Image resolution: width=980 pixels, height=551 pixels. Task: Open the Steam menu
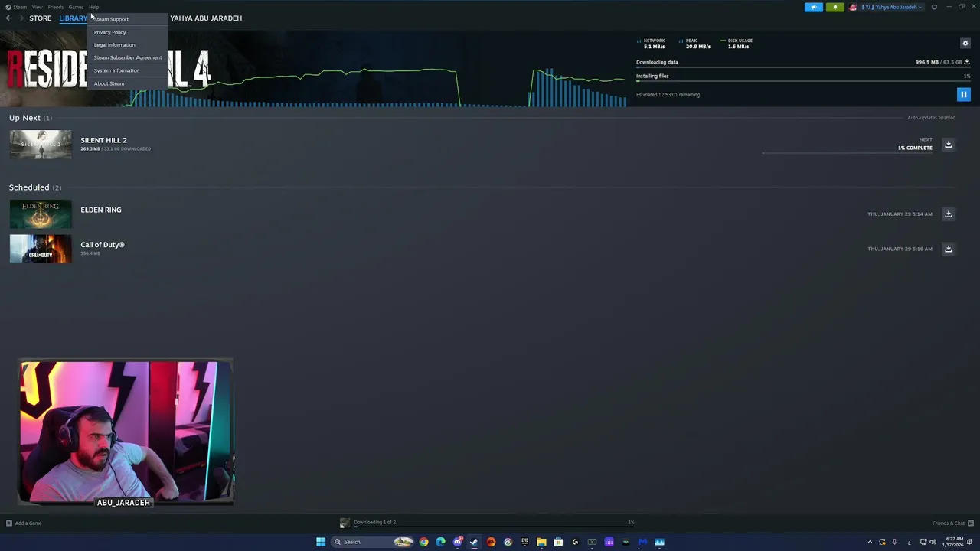(x=16, y=7)
